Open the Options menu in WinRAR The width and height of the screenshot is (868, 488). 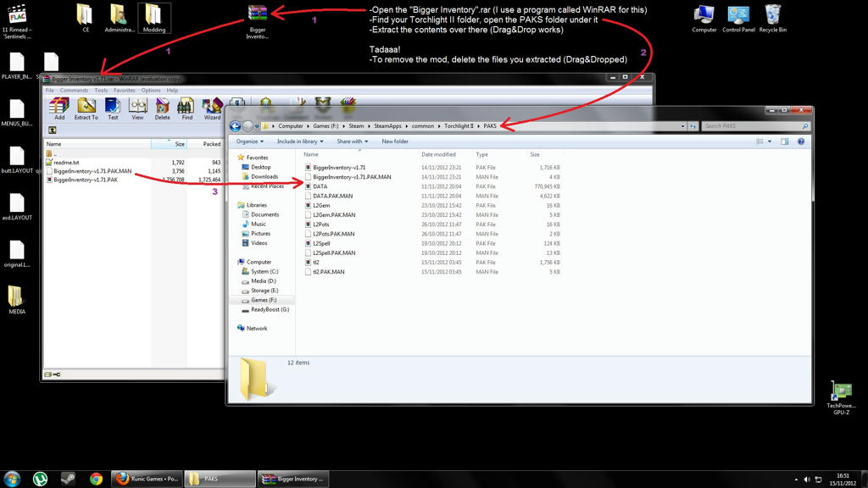click(151, 90)
